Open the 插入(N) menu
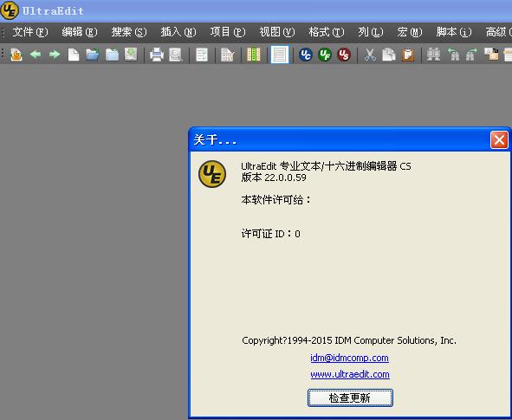The image size is (512, 420). [178, 32]
